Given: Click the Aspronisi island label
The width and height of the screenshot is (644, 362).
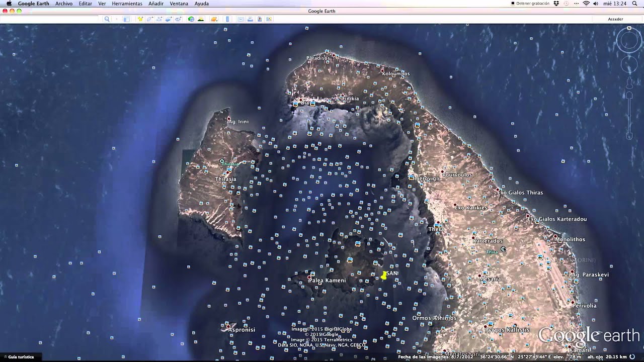Looking at the screenshot, I should (x=241, y=330).
